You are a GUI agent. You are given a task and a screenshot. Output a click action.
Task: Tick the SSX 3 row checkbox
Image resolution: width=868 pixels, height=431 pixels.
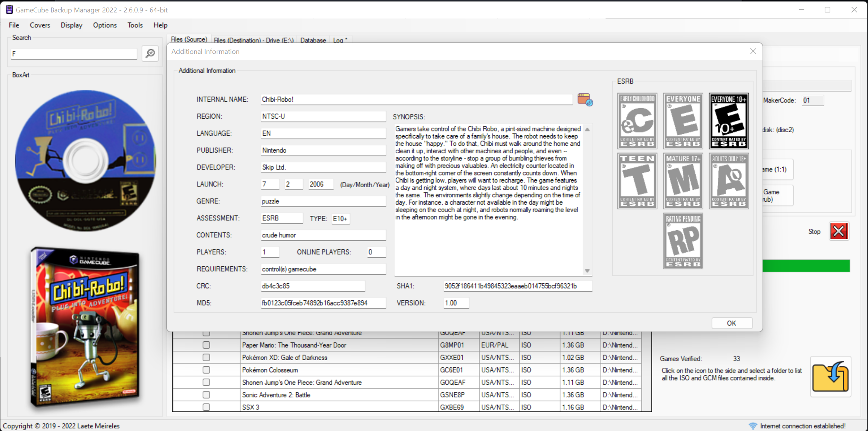206,407
